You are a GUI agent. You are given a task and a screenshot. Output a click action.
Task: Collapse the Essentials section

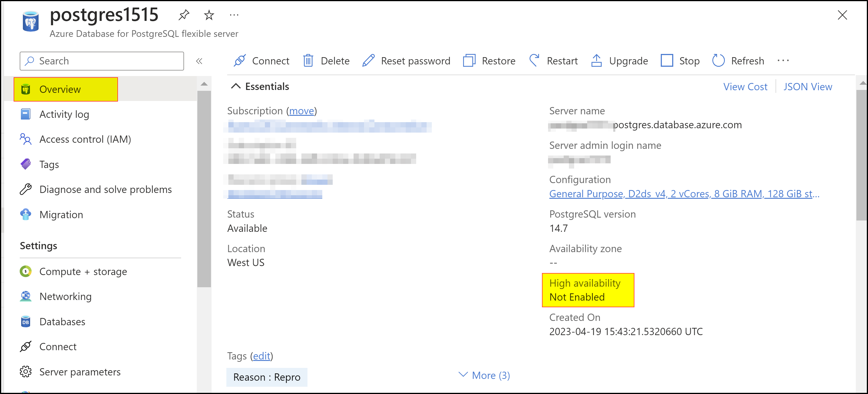click(259, 87)
